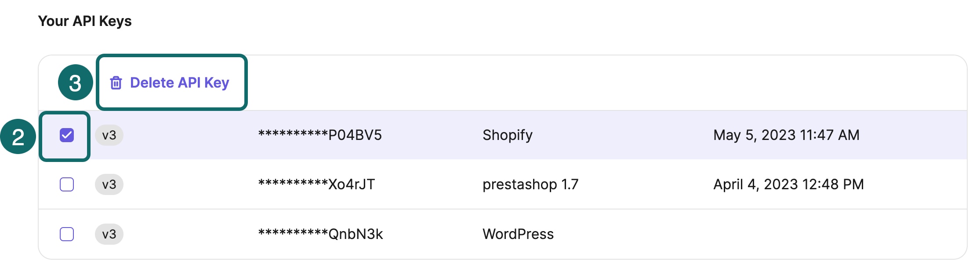Select the v3 badge on the Shopify row
980x272 pixels.
coord(109,135)
